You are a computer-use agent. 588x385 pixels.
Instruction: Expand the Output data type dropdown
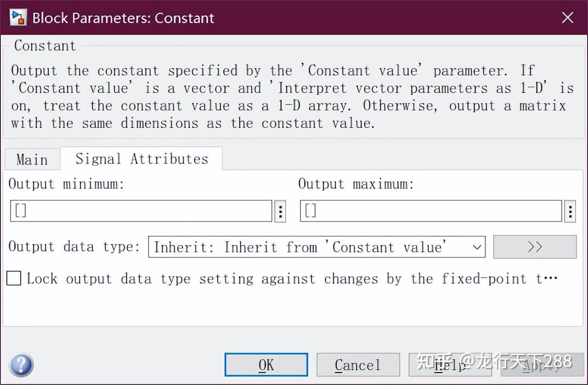pos(317,247)
